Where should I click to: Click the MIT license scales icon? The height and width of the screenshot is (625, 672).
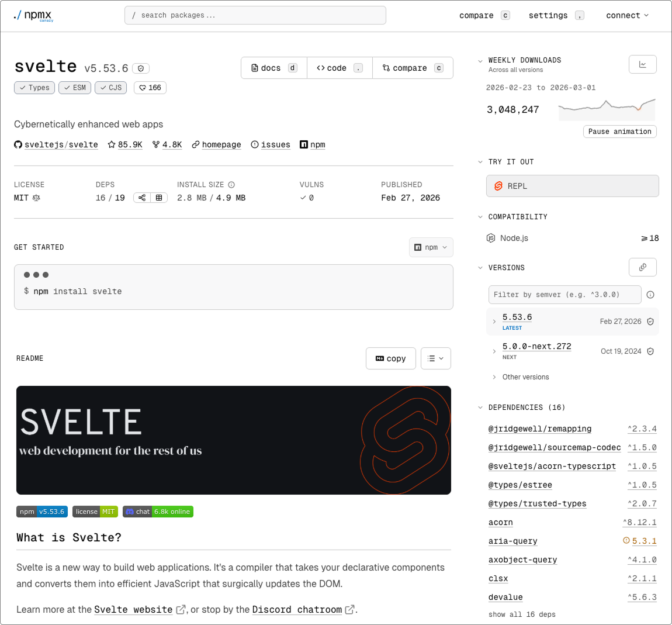pos(37,198)
